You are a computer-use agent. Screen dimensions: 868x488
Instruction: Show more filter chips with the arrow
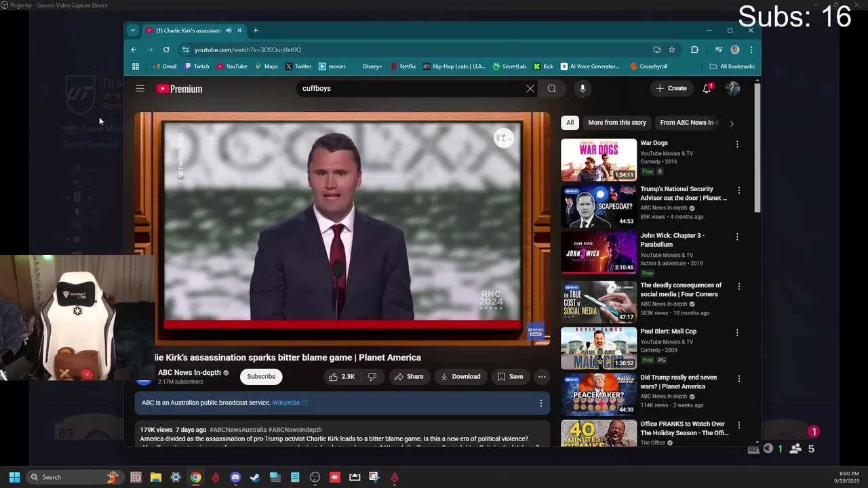pyautogui.click(x=731, y=123)
